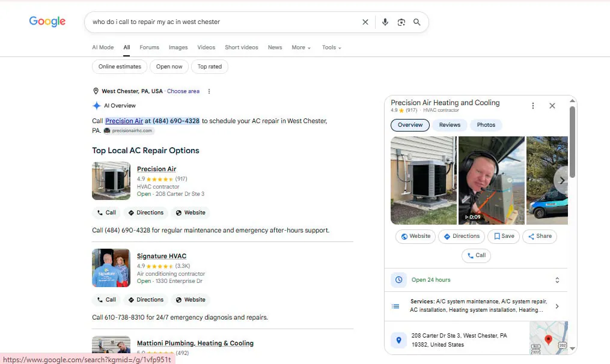Click the panel scrollbar up arrow
Viewport: 610px width, 364px height.
click(572, 101)
